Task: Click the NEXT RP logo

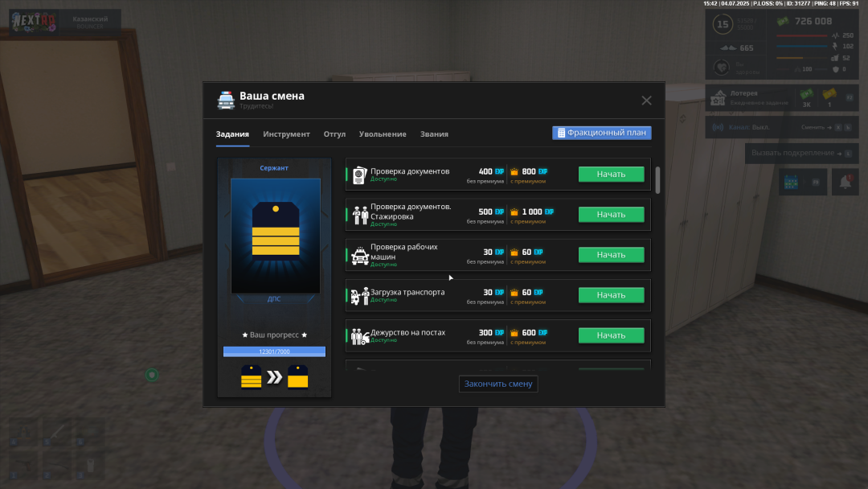Action: tap(34, 23)
